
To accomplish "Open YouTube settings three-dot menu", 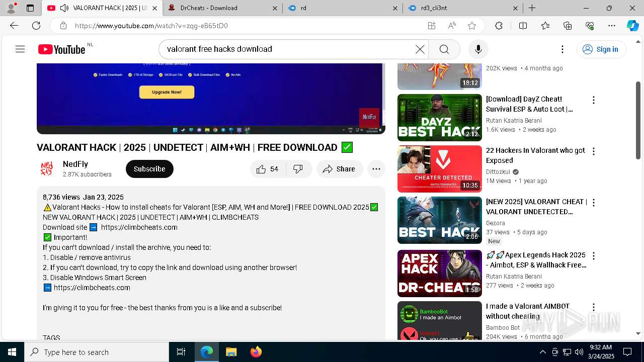I will click(x=562, y=49).
